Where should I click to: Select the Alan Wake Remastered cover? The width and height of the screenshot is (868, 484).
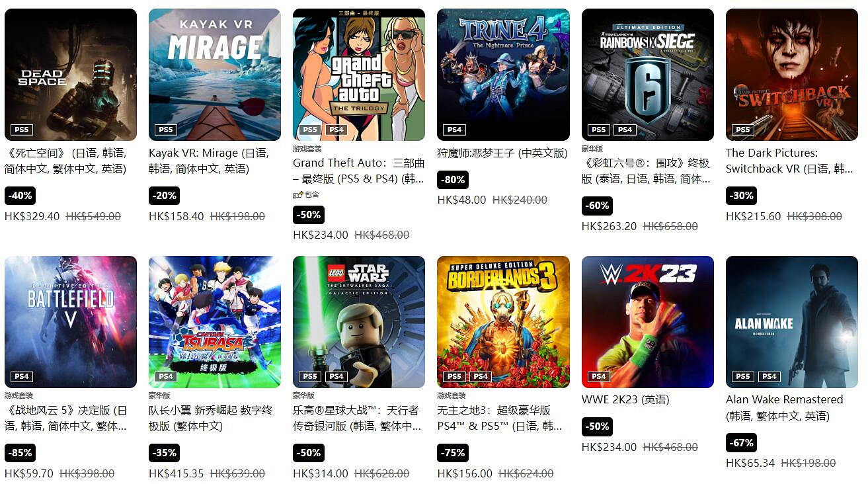pos(792,322)
